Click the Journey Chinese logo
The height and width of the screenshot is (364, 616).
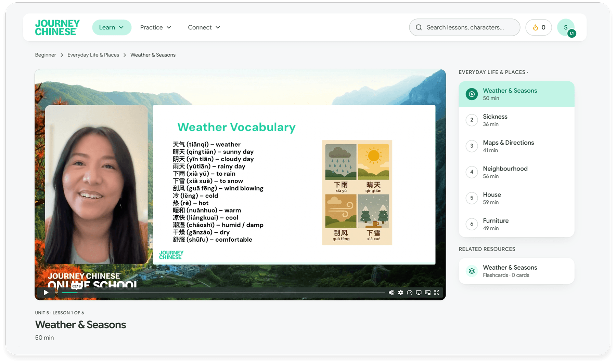[x=57, y=27]
